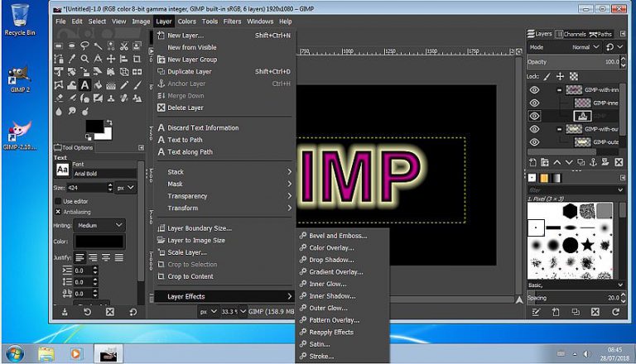This screenshot has width=636, height=364.
Task: Select the Paths tool
Action: [x=59, y=59]
